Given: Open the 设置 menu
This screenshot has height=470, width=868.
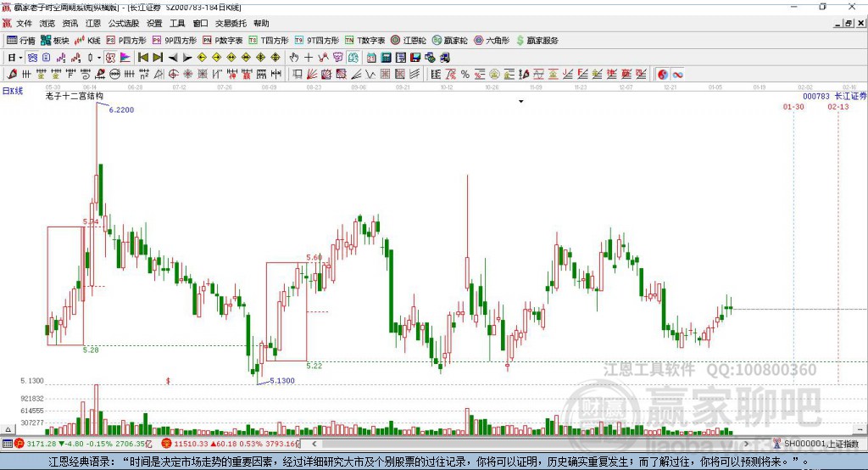Looking at the screenshot, I should click(x=154, y=23).
